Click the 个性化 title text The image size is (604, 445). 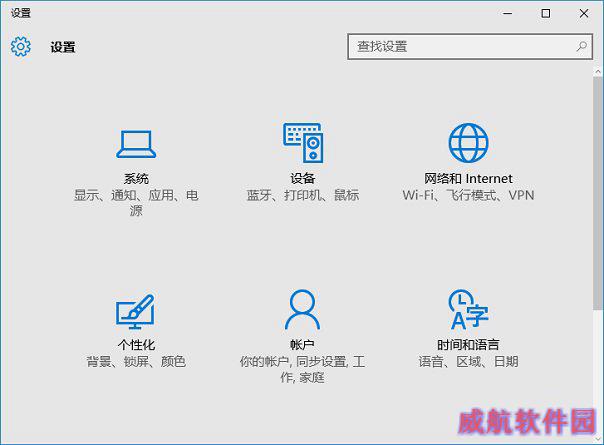click(x=136, y=345)
